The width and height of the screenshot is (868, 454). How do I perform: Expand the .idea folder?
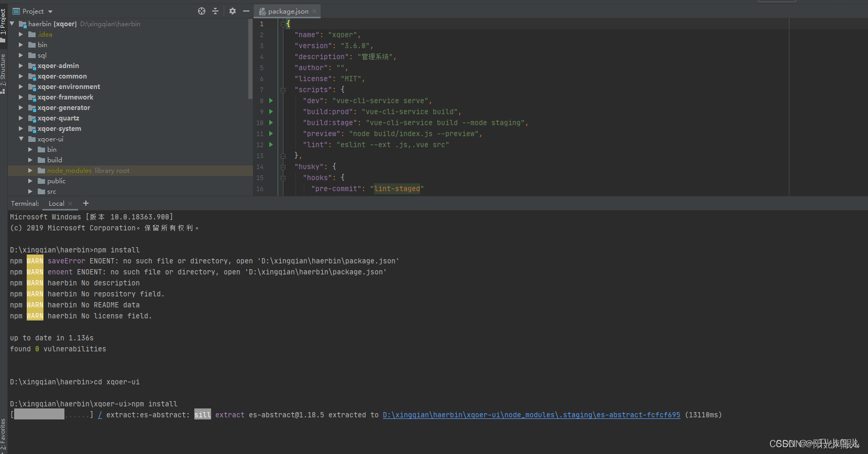tap(21, 34)
